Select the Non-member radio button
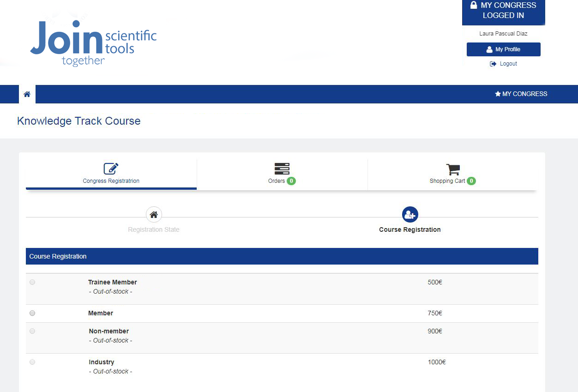 click(32, 331)
